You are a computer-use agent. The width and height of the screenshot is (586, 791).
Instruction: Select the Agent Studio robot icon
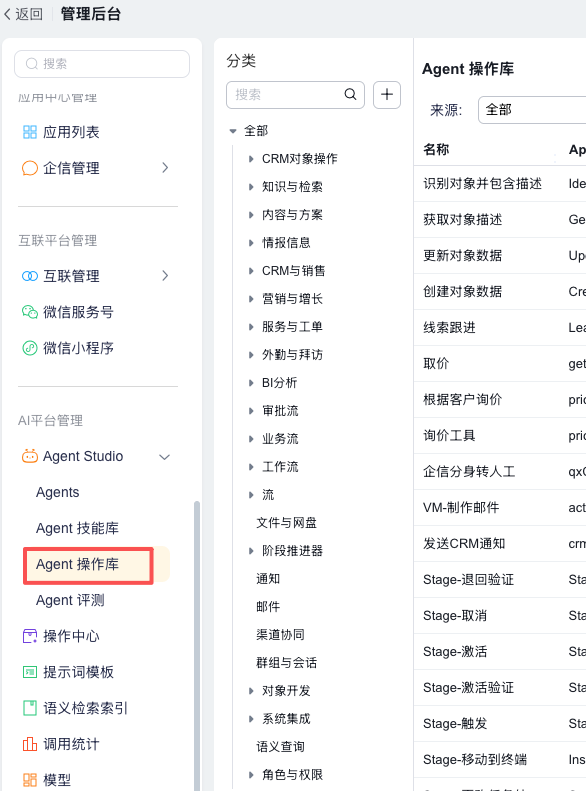[30, 457]
